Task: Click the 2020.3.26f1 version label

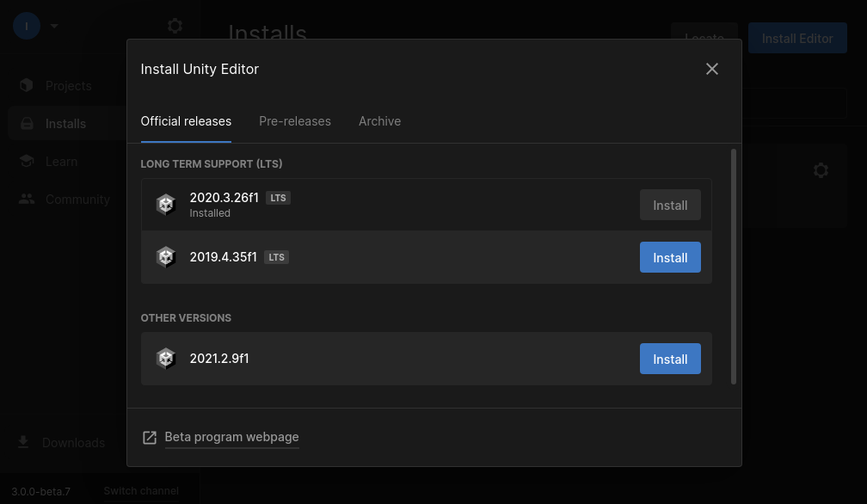Action: 224,198
